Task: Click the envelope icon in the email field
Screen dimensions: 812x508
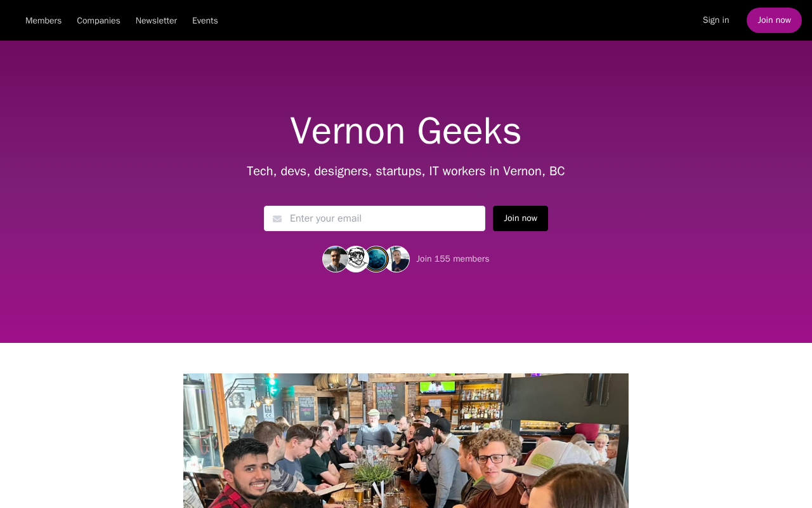Action: [277, 219]
